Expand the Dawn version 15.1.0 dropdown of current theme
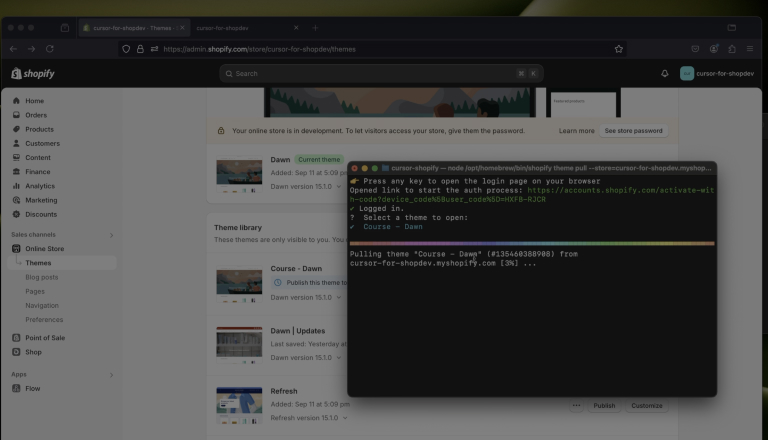The width and height of the screenshot is (768, 440). pyautogui.click(x=306, y=186)
